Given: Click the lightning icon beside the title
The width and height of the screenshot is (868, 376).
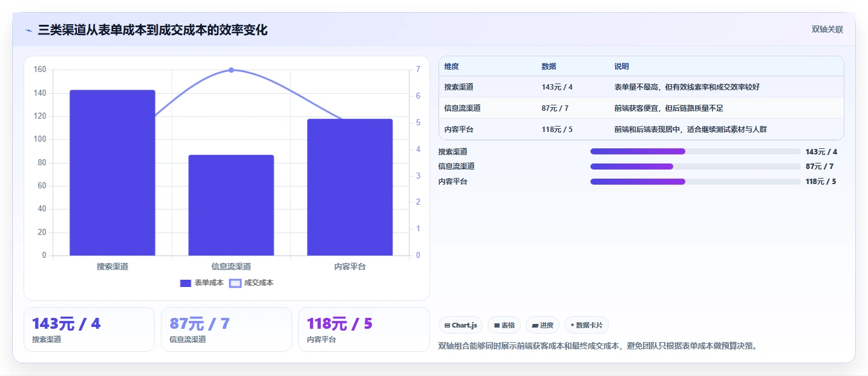Looking at the screenshot, I should 28,30.
